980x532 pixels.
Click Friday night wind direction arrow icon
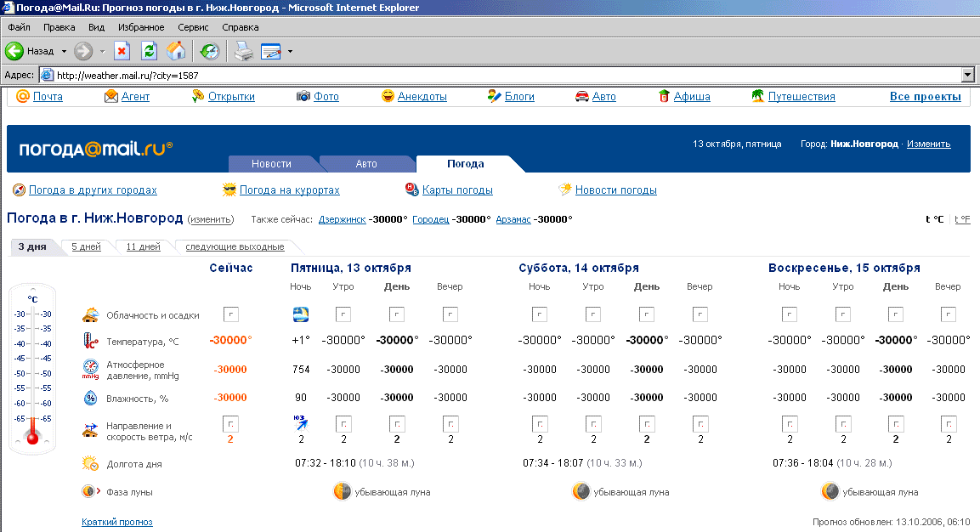301,423
